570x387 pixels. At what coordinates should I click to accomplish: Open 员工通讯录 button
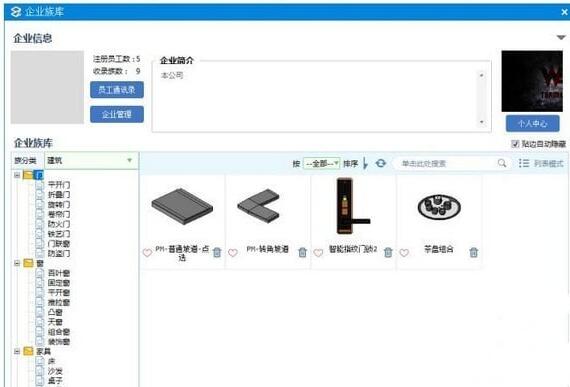pyautogui.click(x=117, y=90)
